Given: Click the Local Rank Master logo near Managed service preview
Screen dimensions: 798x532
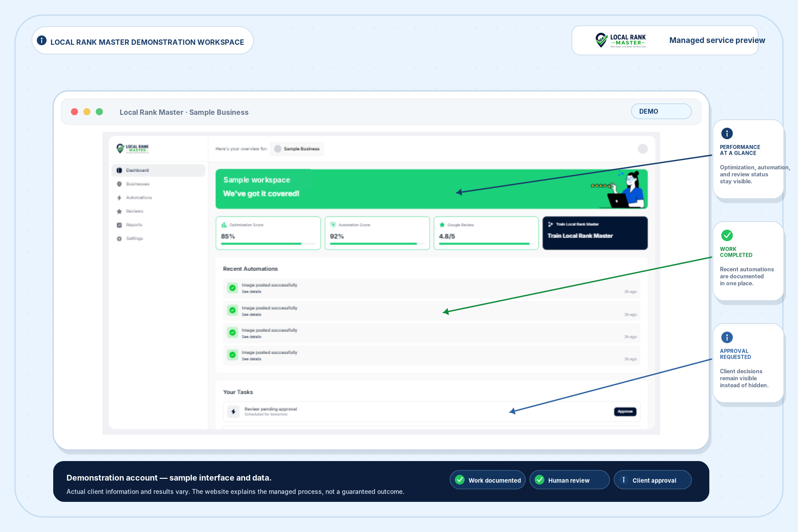Looking at the screenshot, I should click(x=621, y=40).
